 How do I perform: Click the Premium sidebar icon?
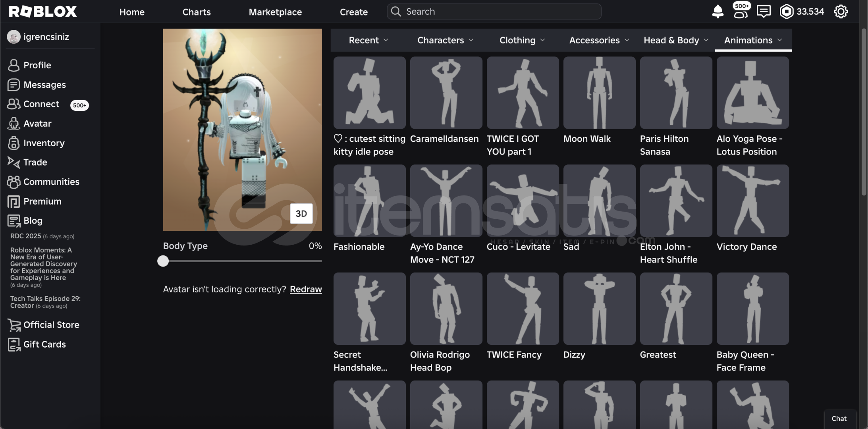(x=14, y=201)
